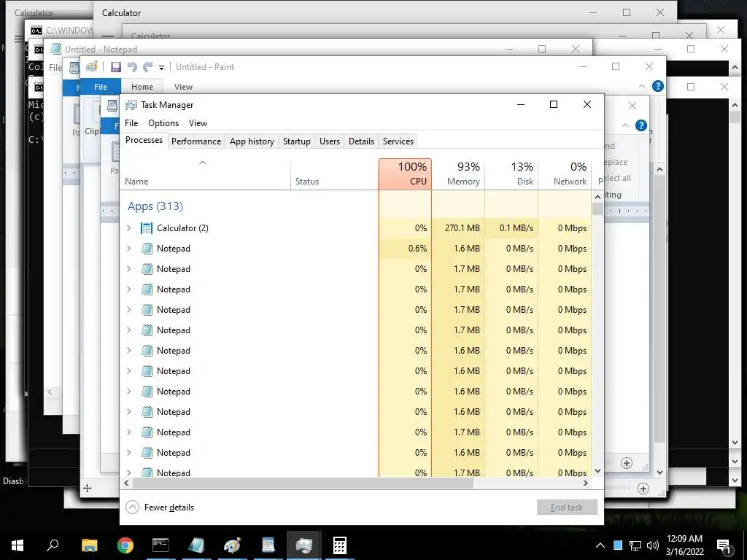The height and width of the screenshot is (560, 747).
Task: Switch to Command Prompt via taskbar icon
Action: coord(160,545)
